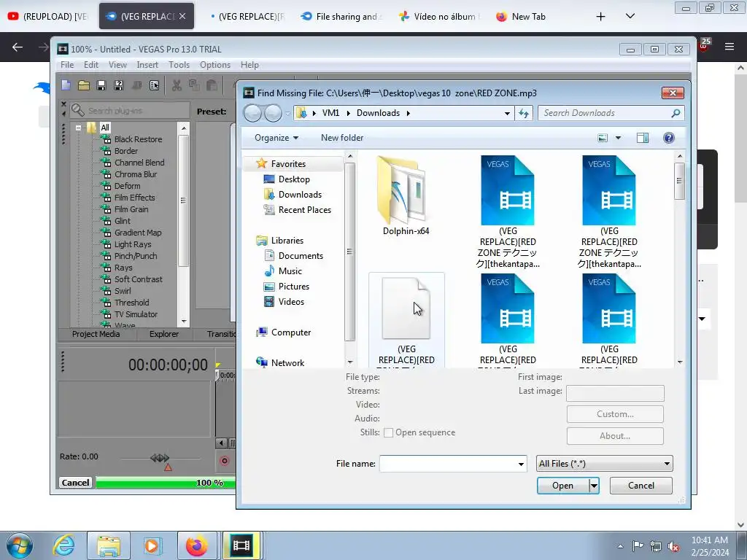Open the Organize dropdown menu

(276, 138)
